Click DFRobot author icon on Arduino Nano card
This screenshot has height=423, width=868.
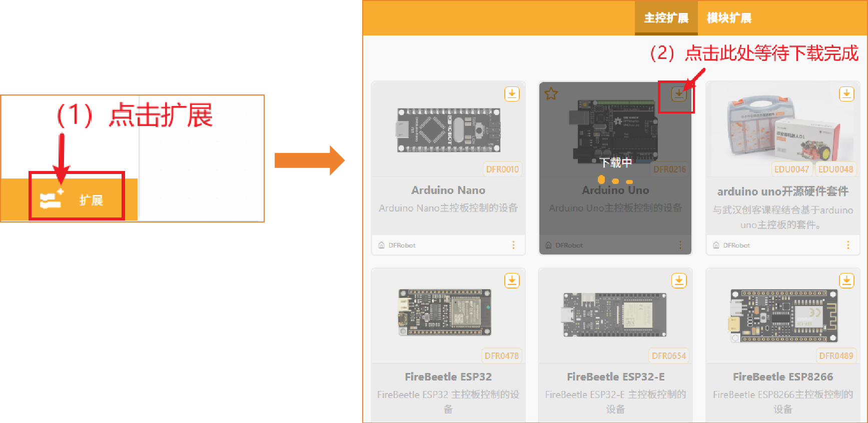[x=382, y=245]
